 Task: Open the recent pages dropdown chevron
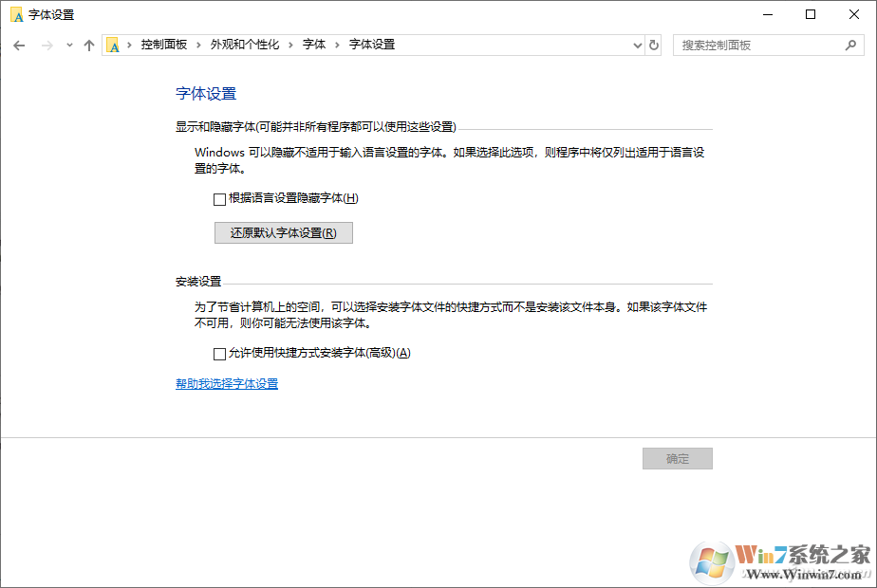pos(67,45)
